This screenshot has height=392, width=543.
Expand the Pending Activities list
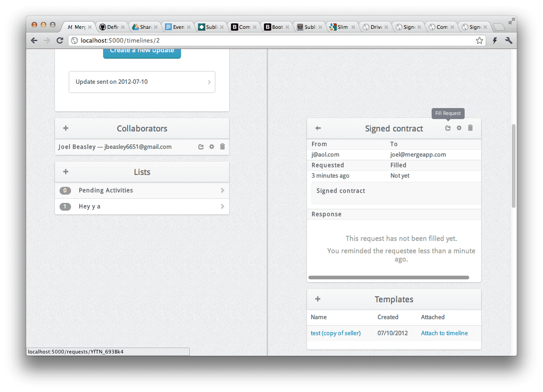pyautogui.click(x=142, y=191)
